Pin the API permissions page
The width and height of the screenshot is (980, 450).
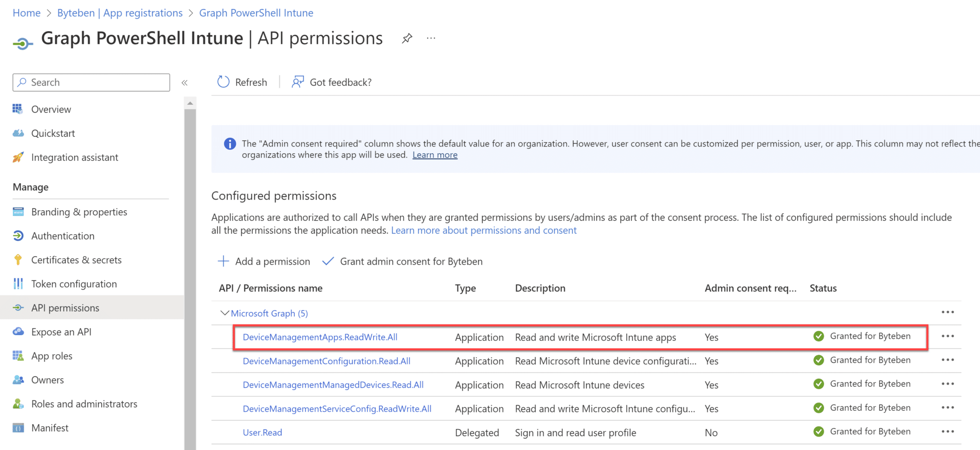[x=407, y=38]
